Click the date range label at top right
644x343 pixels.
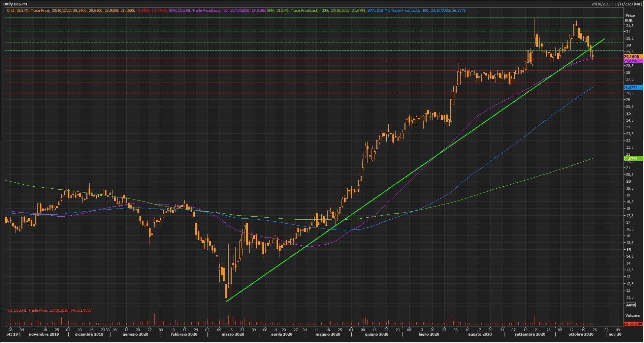[x=616, y=4]
